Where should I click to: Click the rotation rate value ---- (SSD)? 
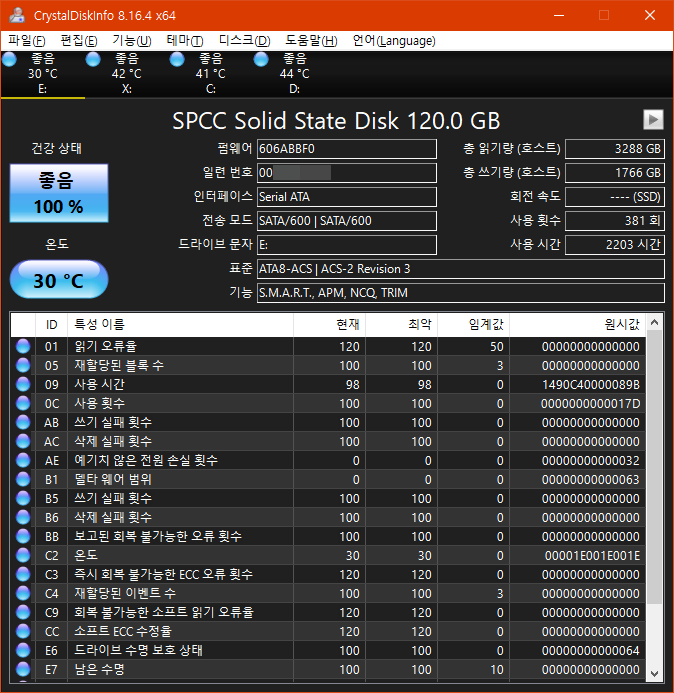pos(615,197)
